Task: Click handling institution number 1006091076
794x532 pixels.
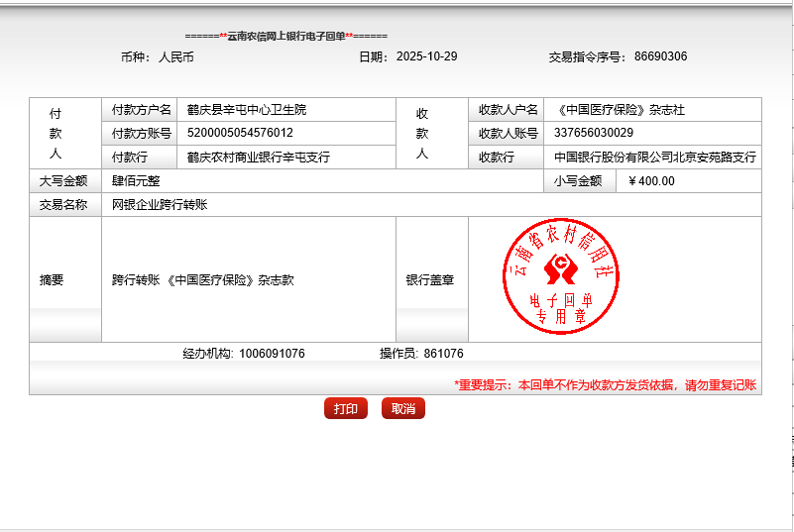Action: click(x=272, y=354)
